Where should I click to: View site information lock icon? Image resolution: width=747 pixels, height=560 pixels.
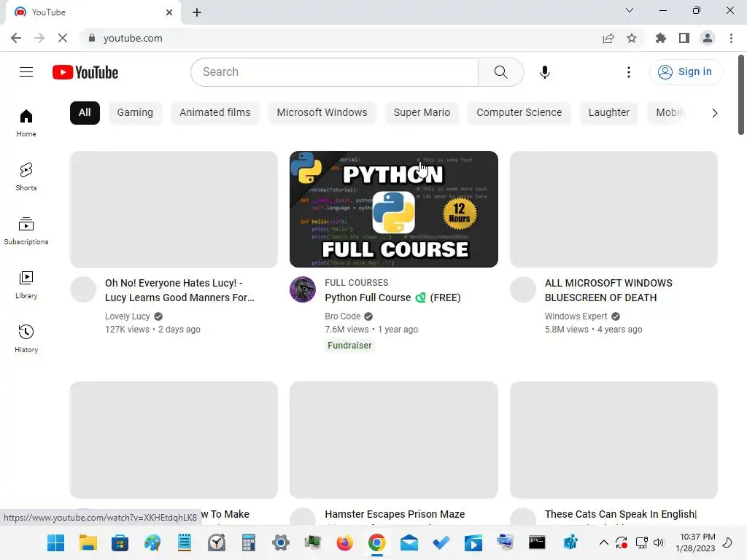92,38
